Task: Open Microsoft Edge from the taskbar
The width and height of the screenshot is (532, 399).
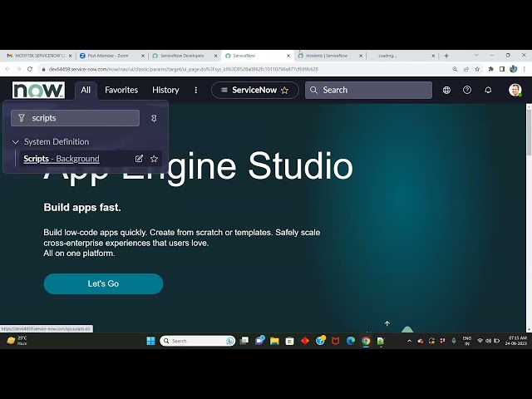Action: [351, 341]
